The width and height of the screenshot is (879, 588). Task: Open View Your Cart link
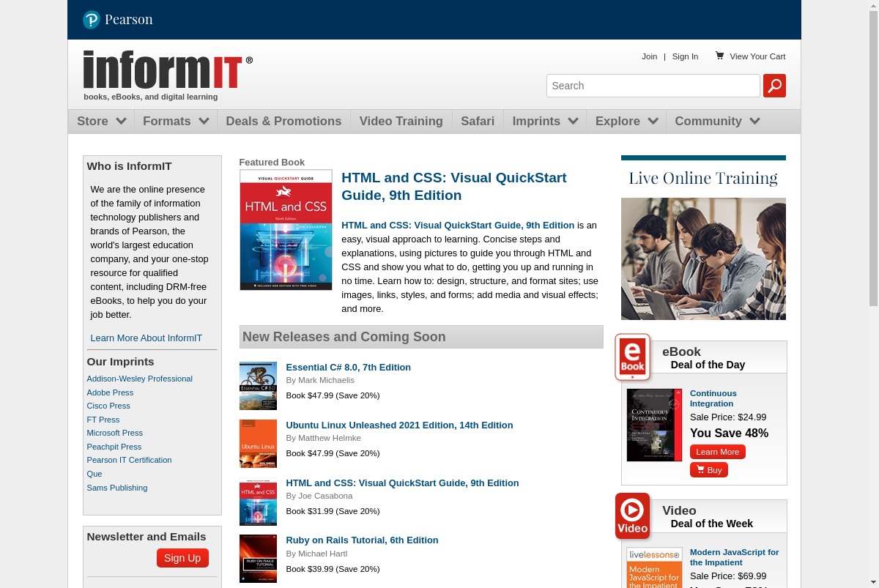[x=757, y=56]
